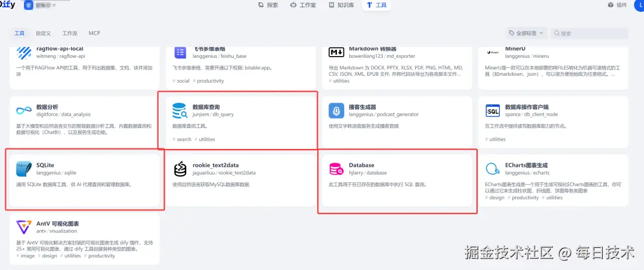Click the Markdown converter M↓ icon
The height and width of the screenshot is (270, 644).
point(336,52)
